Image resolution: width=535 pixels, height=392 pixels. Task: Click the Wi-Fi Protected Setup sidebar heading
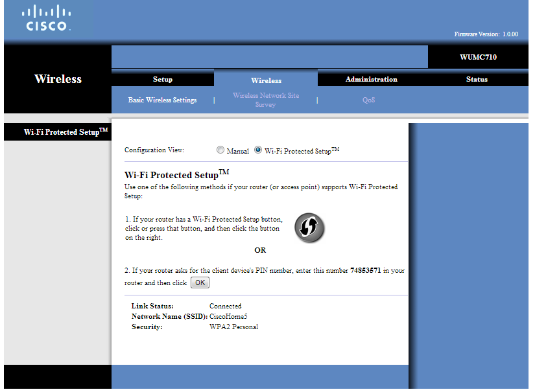66,132
